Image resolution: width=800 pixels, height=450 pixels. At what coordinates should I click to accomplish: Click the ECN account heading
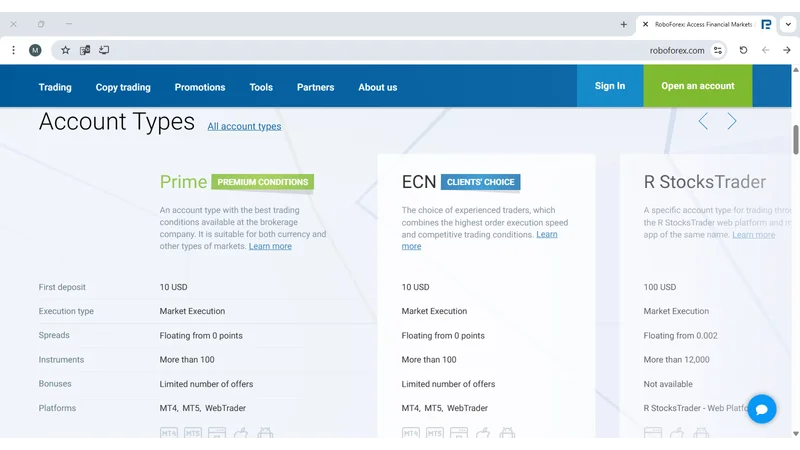[x=419, y=182]
